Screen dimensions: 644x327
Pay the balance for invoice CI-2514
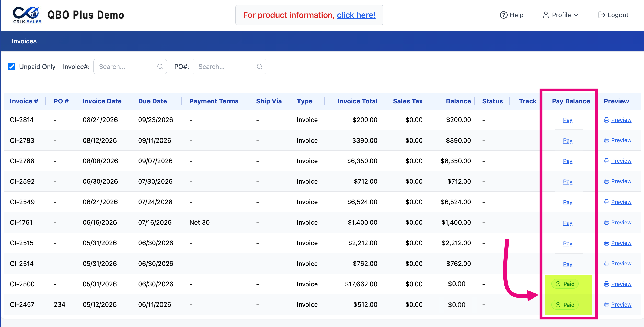[568, 264]
